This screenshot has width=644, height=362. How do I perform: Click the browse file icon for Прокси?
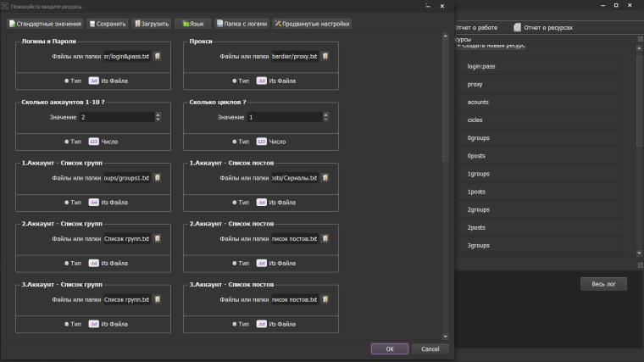pyautogui.click(x=326, y=57)
